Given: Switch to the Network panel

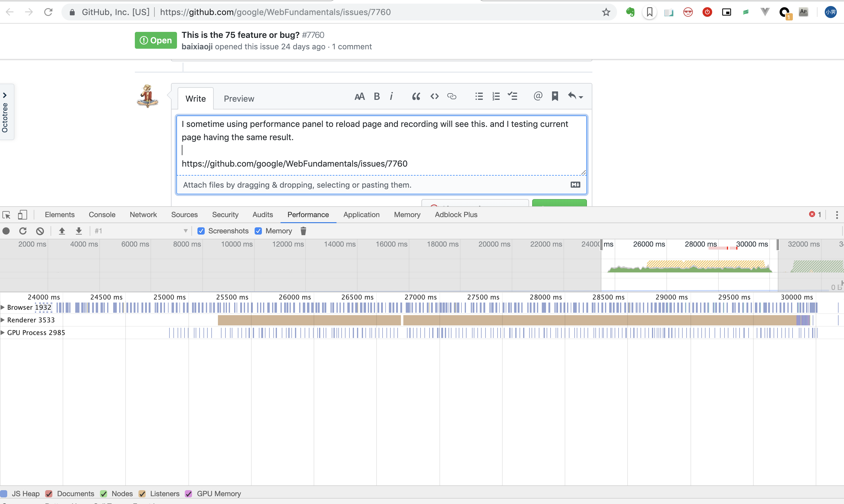Looking at the screenshot, I should click(x=143, y=214).
